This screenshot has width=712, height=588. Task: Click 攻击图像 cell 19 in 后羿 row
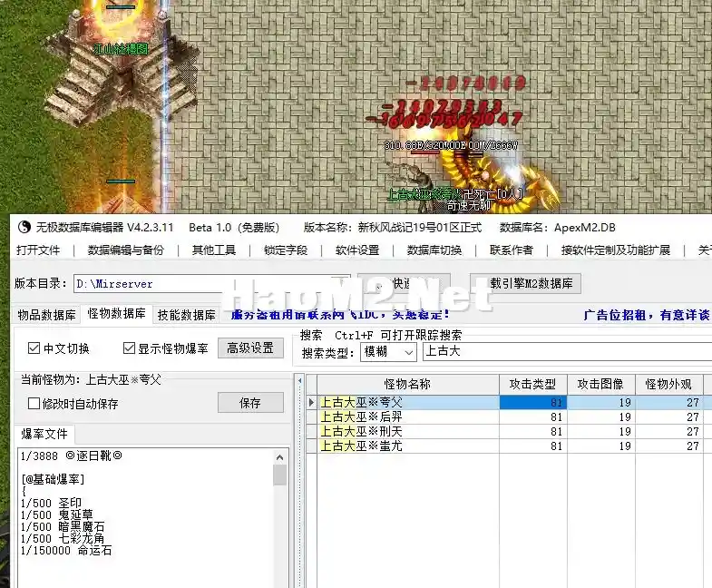(x=601, y=417)
